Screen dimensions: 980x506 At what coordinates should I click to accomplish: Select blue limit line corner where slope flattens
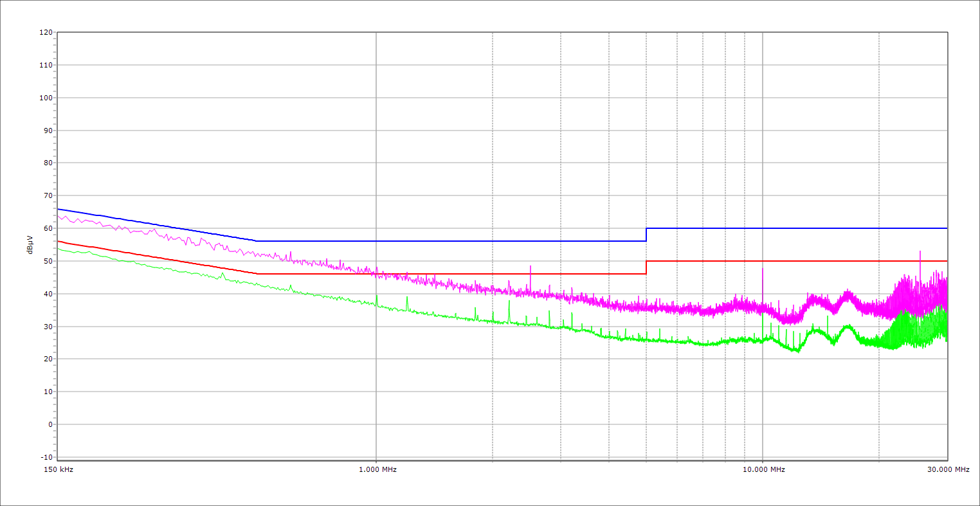pyautogui.click(x=257, y=241)
